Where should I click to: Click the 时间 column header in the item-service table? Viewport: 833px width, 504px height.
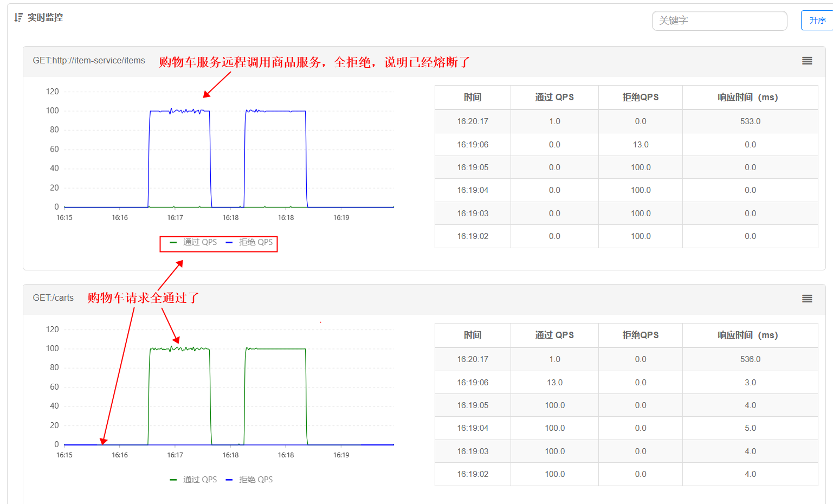click(x=473, y=98)
